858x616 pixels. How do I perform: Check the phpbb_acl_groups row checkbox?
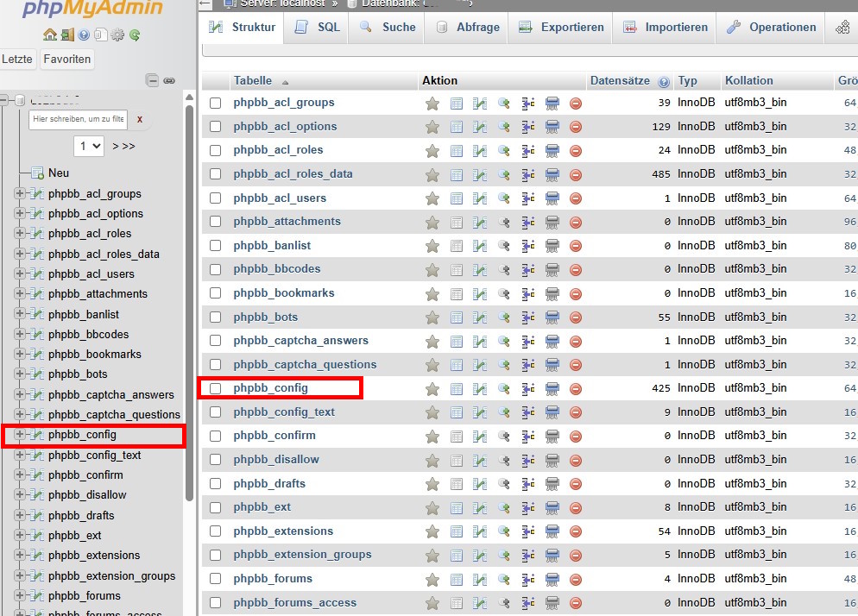pos(215,103)
